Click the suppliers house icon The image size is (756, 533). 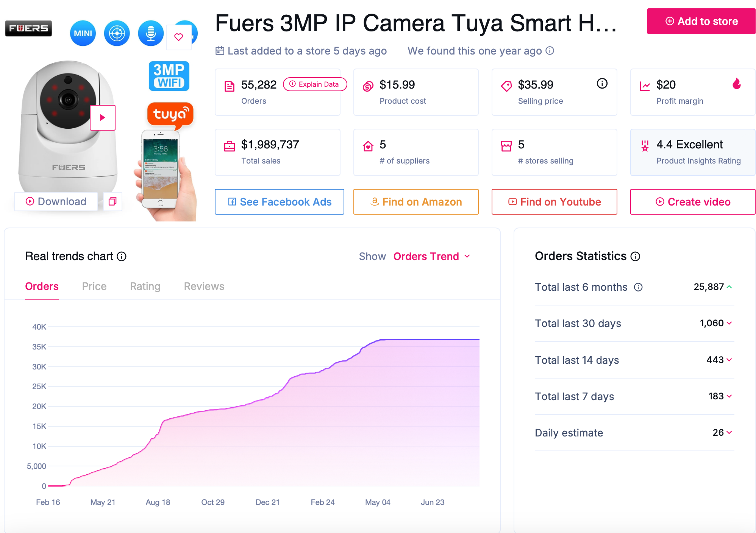coord(368,146)
